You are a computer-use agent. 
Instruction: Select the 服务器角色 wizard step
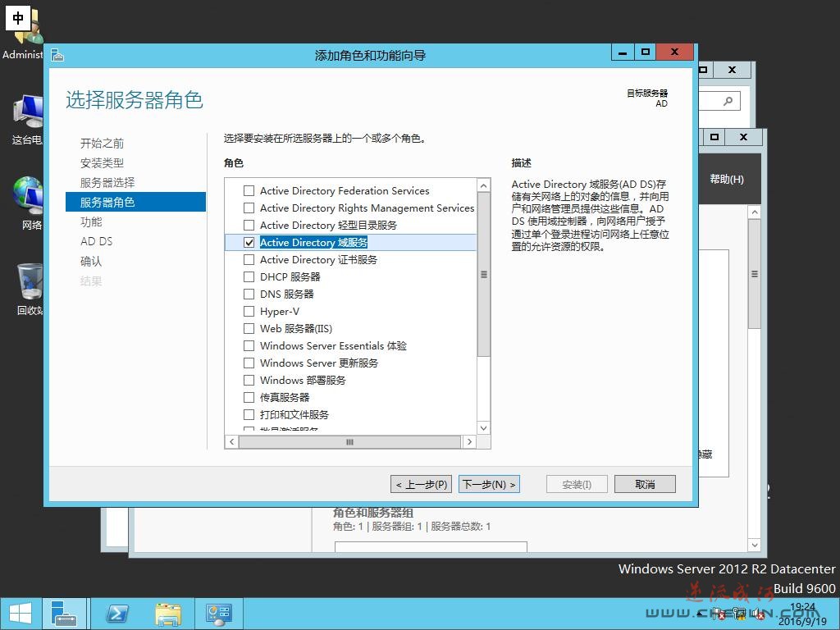[135, 202]
